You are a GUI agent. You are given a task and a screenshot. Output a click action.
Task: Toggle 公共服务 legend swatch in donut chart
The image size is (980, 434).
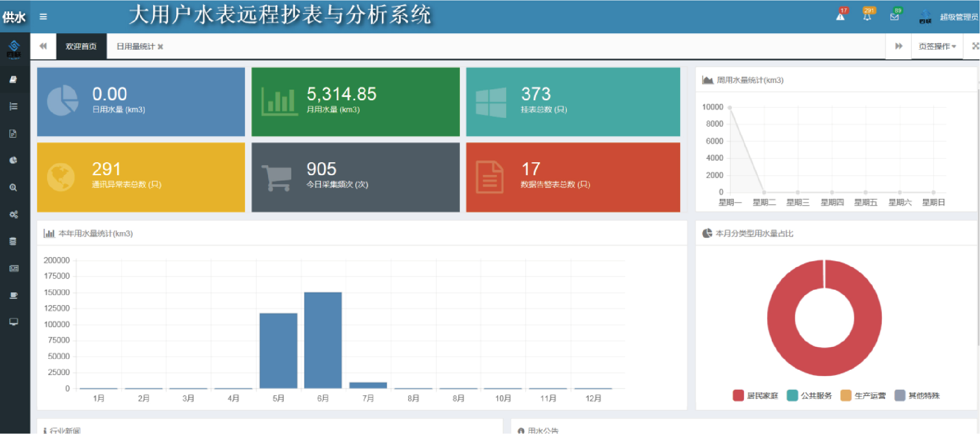(x=792, y=396)
